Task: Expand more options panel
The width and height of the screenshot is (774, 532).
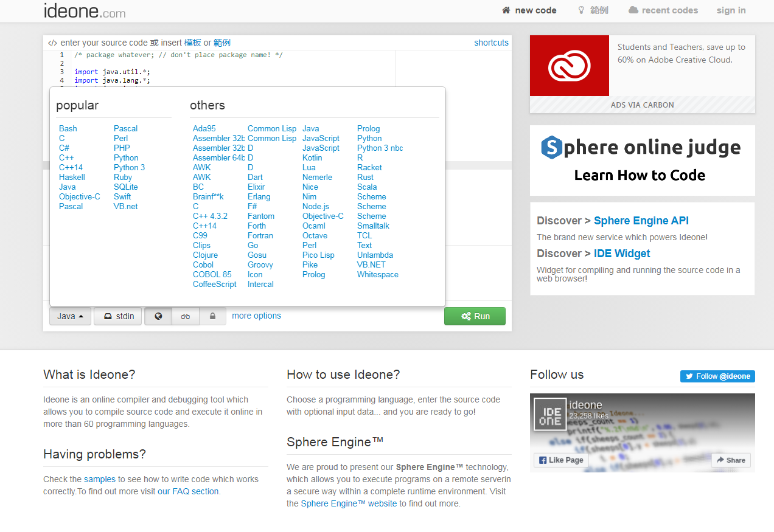Action: 256,316
